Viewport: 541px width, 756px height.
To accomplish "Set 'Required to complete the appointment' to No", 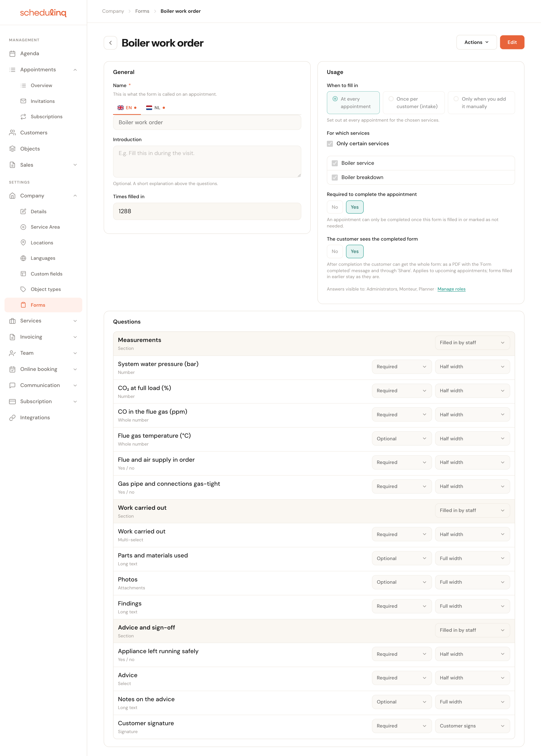I will pos(335,207).
